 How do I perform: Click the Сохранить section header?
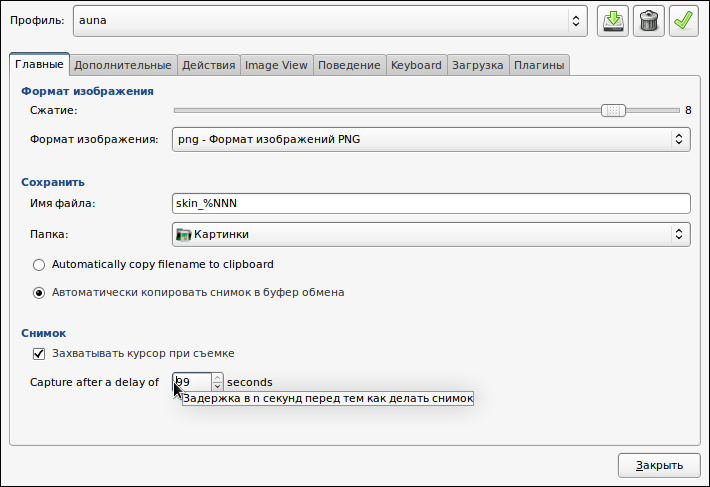pos(53,182)
